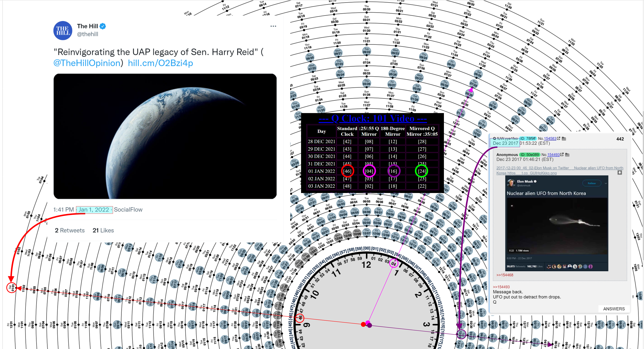Click Elon Musk tweet's 39,873 Retweets count
The image size is (644, 349).
point(516,266)
